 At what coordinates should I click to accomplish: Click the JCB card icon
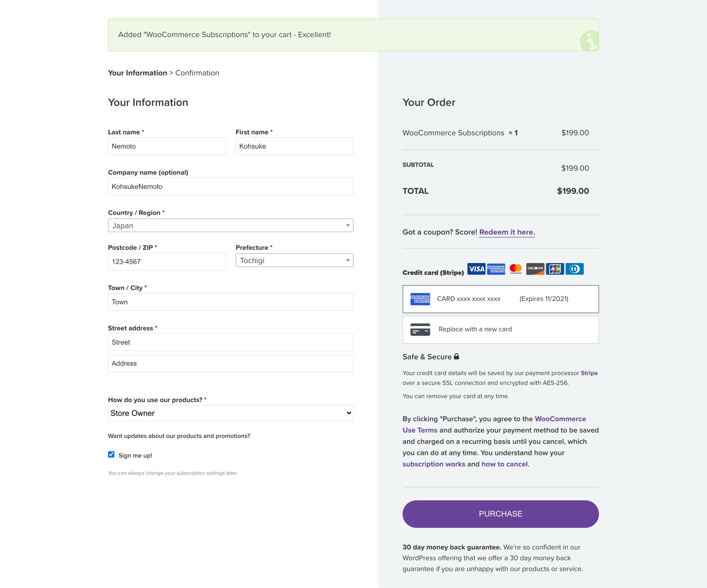[x=555, y=269]
